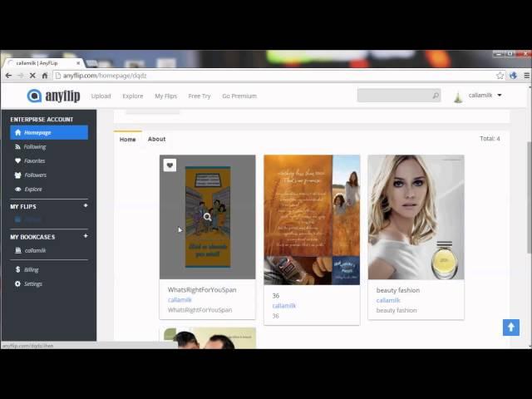Viewport: 532px width, 399px height.
Task: Click Explore in the top navigation
Action: point(133,96)
